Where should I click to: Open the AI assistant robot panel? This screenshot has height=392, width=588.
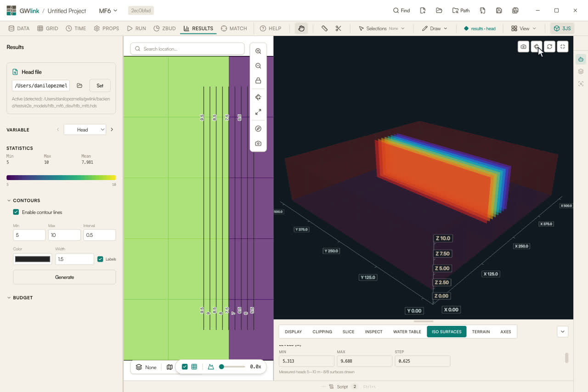click(x=581, y=59)
